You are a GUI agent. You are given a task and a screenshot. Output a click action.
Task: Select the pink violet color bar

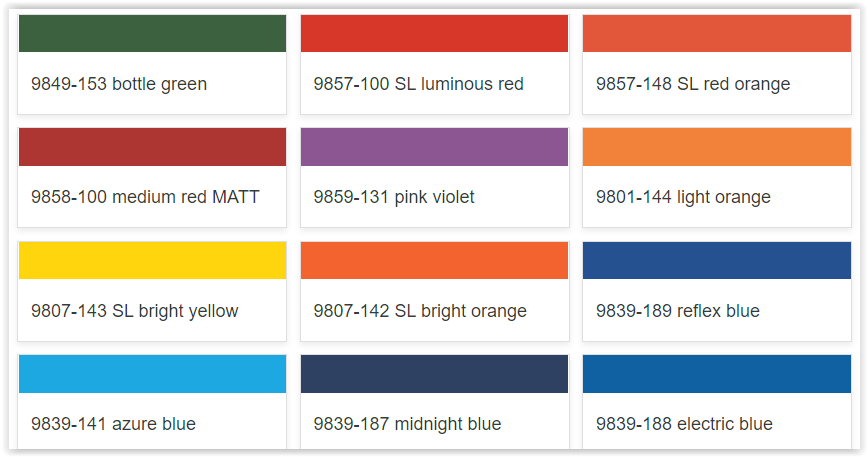click(434, 147)
